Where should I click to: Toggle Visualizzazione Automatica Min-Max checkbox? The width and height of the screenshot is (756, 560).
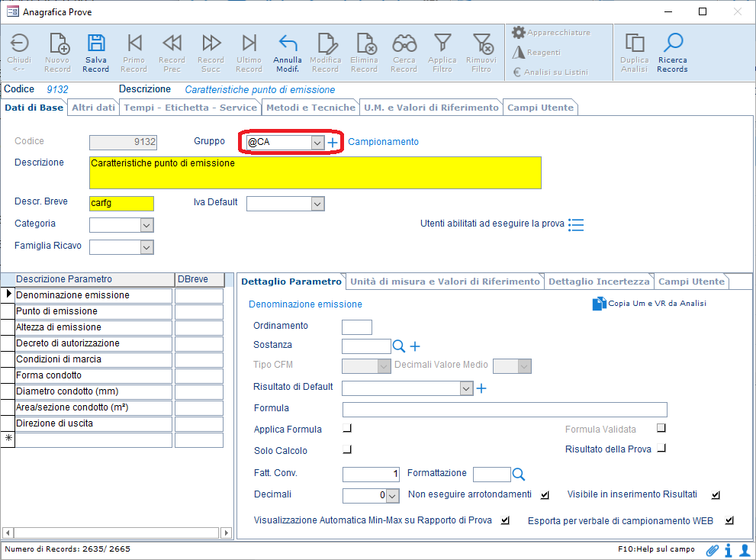click(505, 520)
